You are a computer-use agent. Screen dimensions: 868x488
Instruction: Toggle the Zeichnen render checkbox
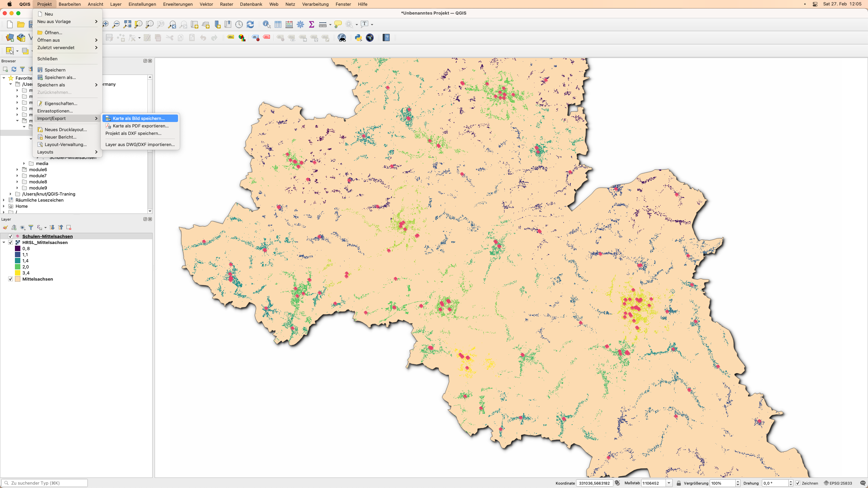coord(798,483)
